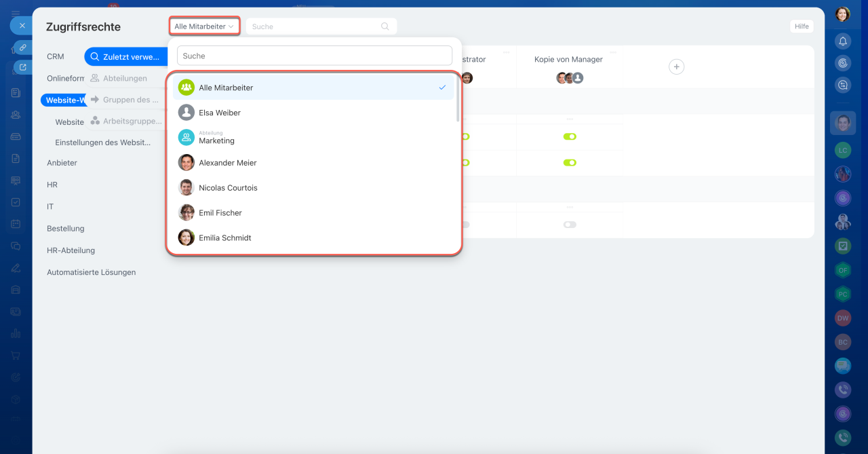Open the HR-Abteilung section

(71, 250)
